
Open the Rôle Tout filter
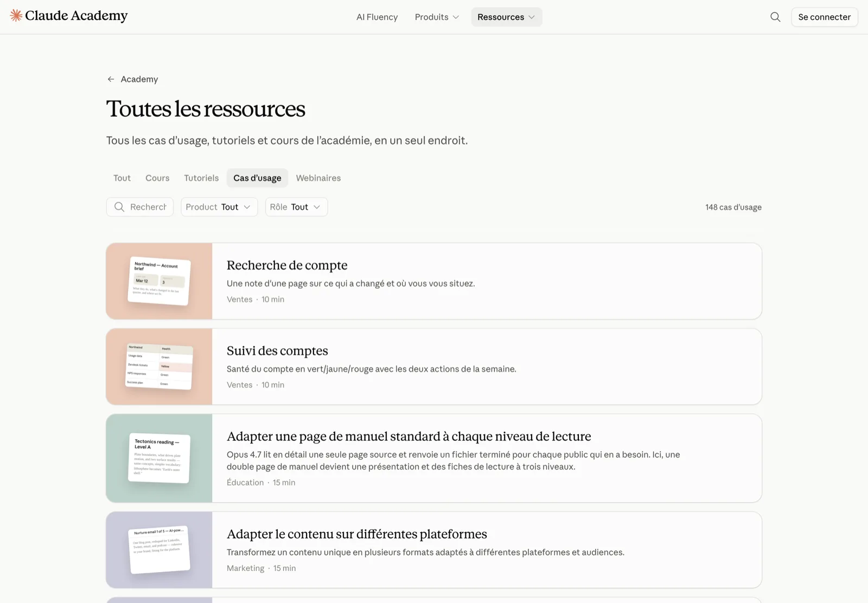pyautogui.click(x=296, y=207)
